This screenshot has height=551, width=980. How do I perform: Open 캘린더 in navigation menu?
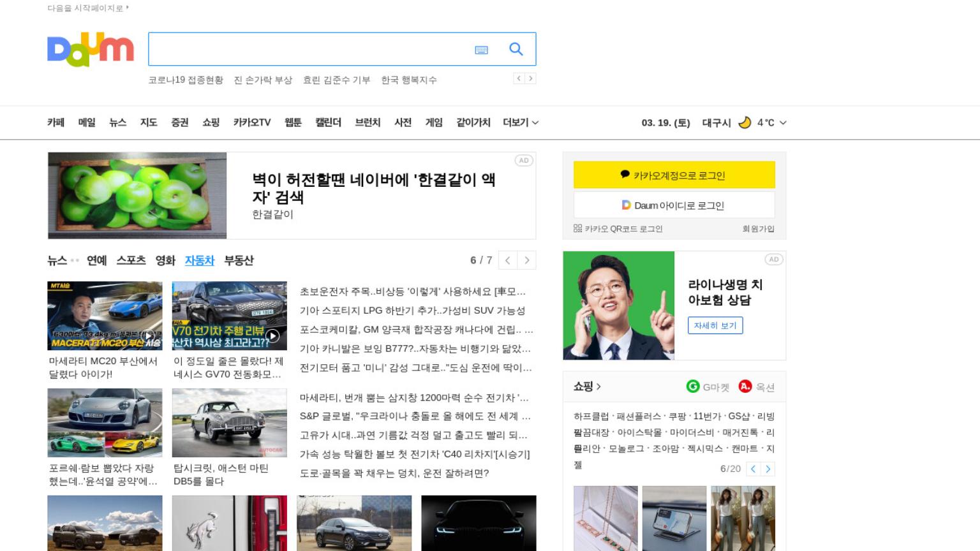point(329,122)
